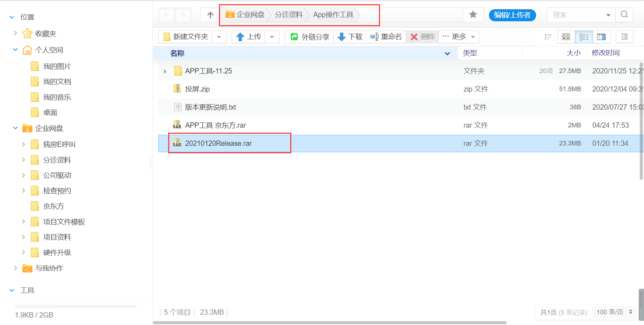Viewport: 644px width, 325px height.
Task: Change the 100 条/页 page size selector
Action: pos(614,312)
